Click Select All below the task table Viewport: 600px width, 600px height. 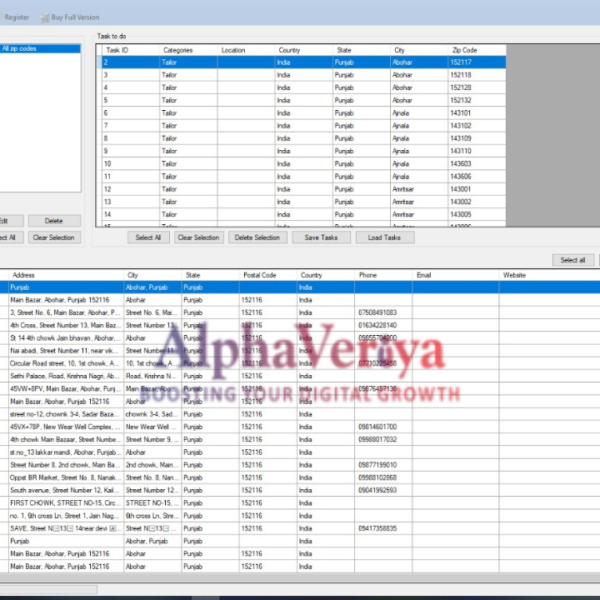(x=148, y=238)
